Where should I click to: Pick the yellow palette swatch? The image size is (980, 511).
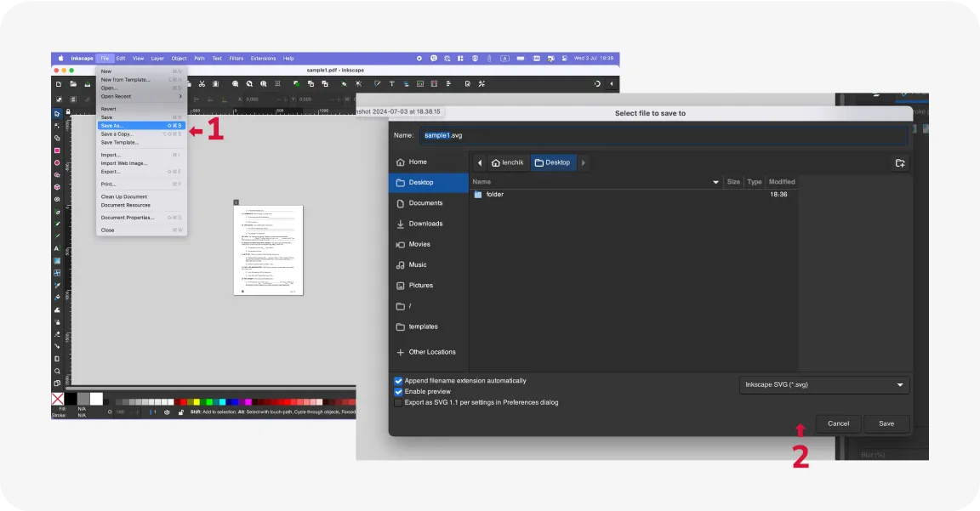coord(197,402)
